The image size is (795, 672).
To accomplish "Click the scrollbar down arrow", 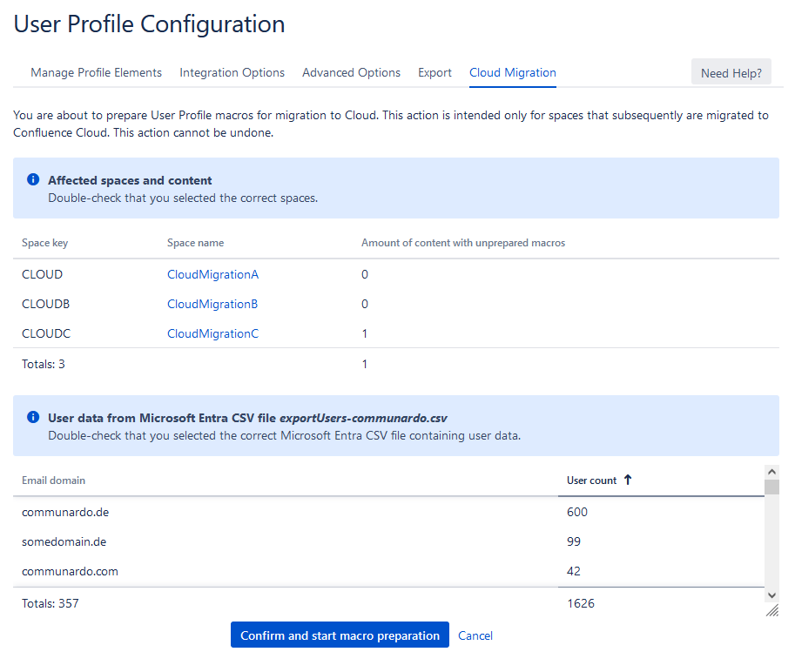I will click(x=771, y=595).
